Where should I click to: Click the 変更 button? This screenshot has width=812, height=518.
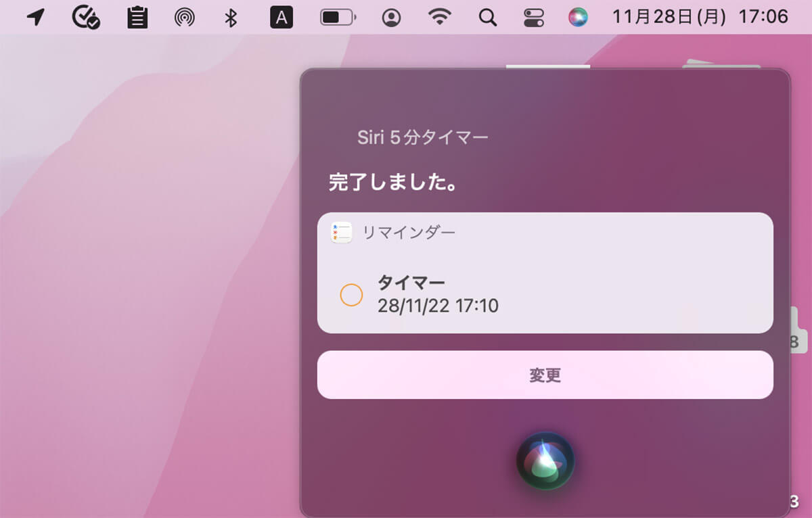click(545, 375)
